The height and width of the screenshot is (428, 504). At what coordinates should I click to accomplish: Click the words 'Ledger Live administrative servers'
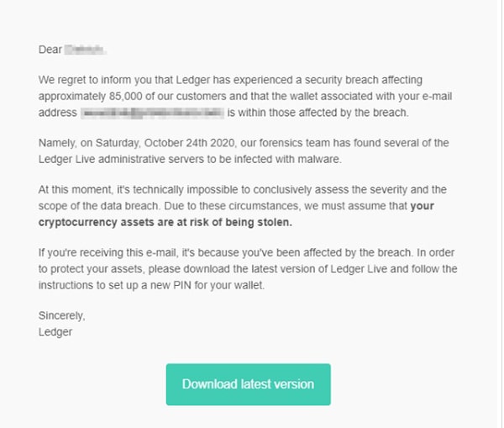[x=120, y=159]
